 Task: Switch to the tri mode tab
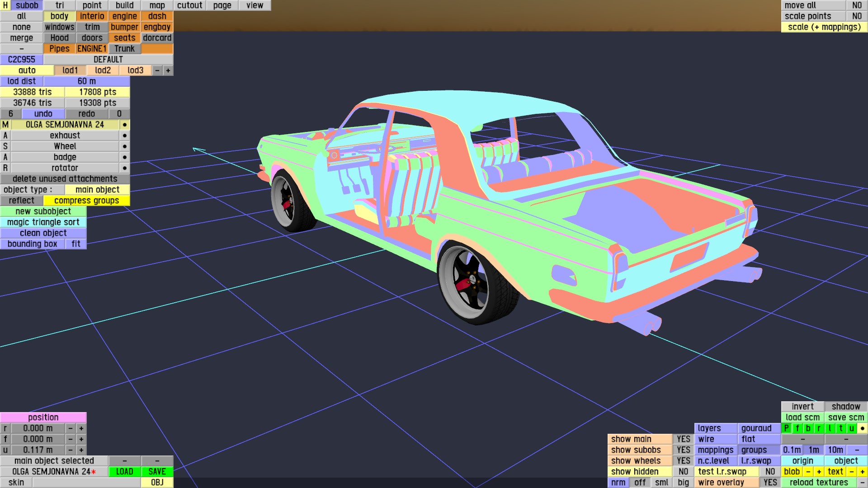60,5
